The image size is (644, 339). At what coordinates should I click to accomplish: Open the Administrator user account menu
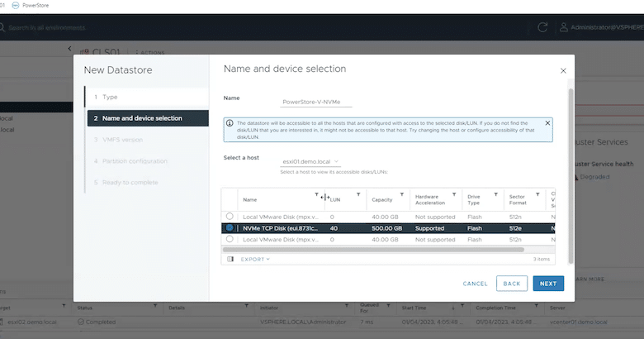click(x=602, y=27)
